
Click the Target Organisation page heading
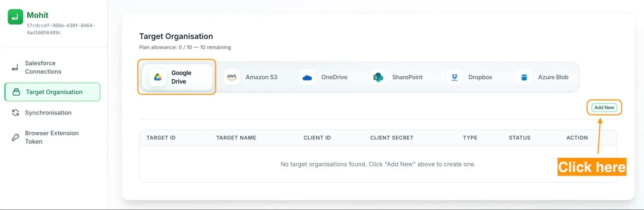pyautogui.click(x=176, y=36)
